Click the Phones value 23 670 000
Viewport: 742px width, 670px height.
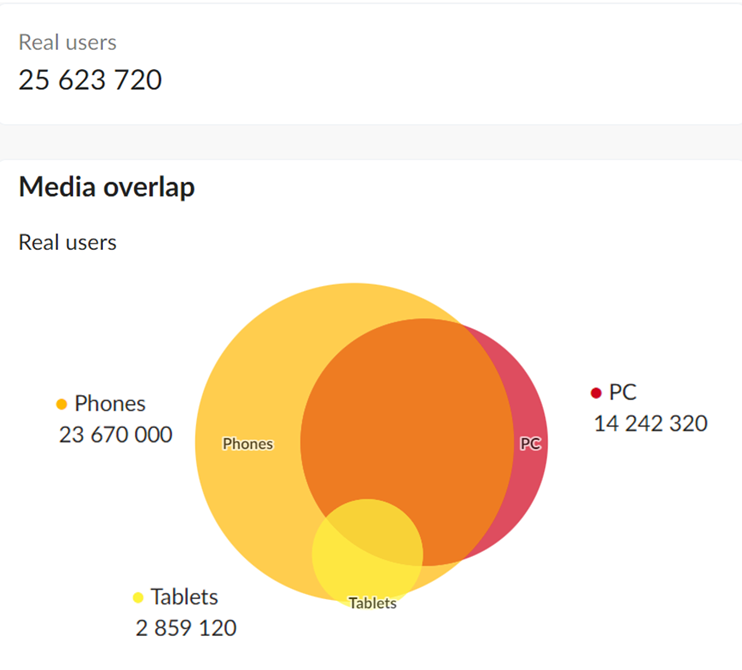(x=115, y=435)
